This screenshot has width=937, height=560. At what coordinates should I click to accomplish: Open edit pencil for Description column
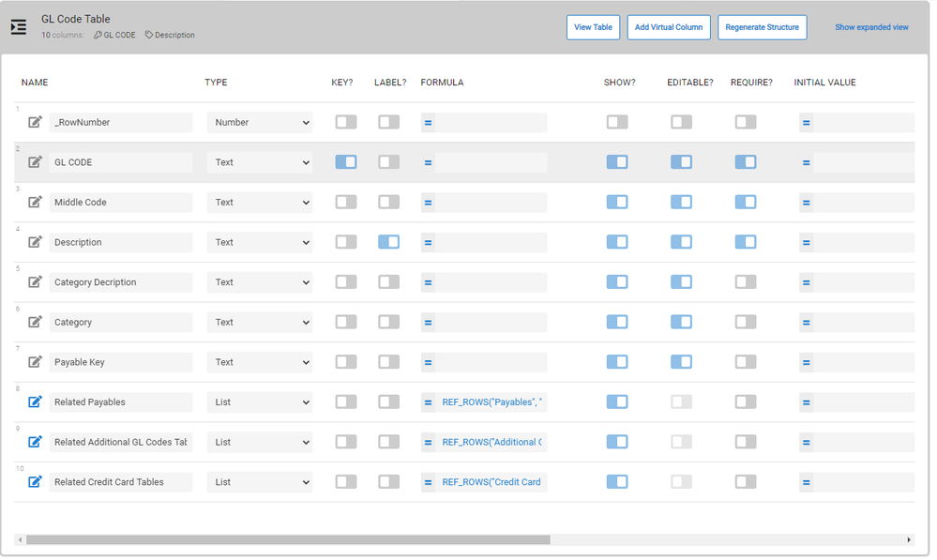pos(36,243)
